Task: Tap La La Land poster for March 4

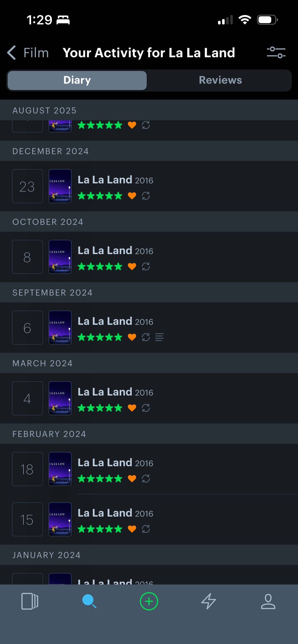Action: click(60, 398)
